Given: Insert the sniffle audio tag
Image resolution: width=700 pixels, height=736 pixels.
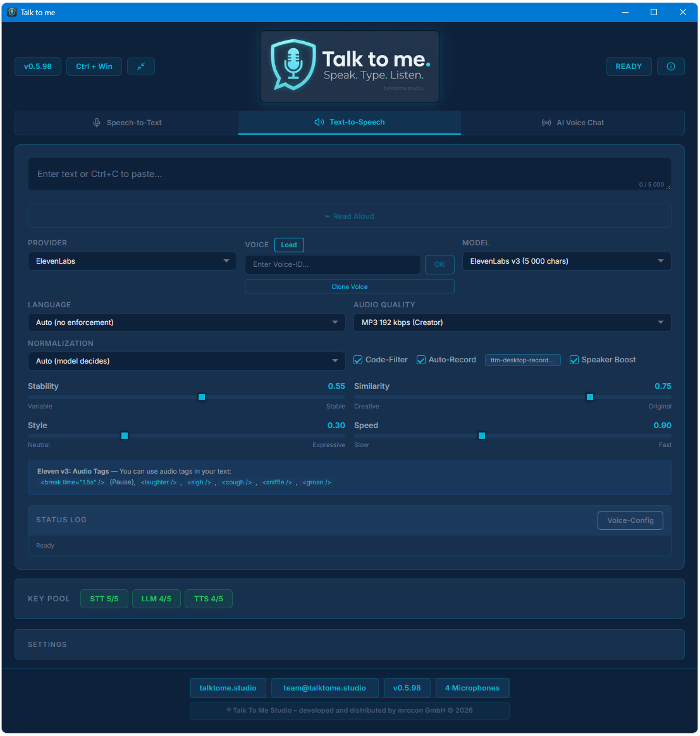Looking at the screenshot, I should [277, 482].
